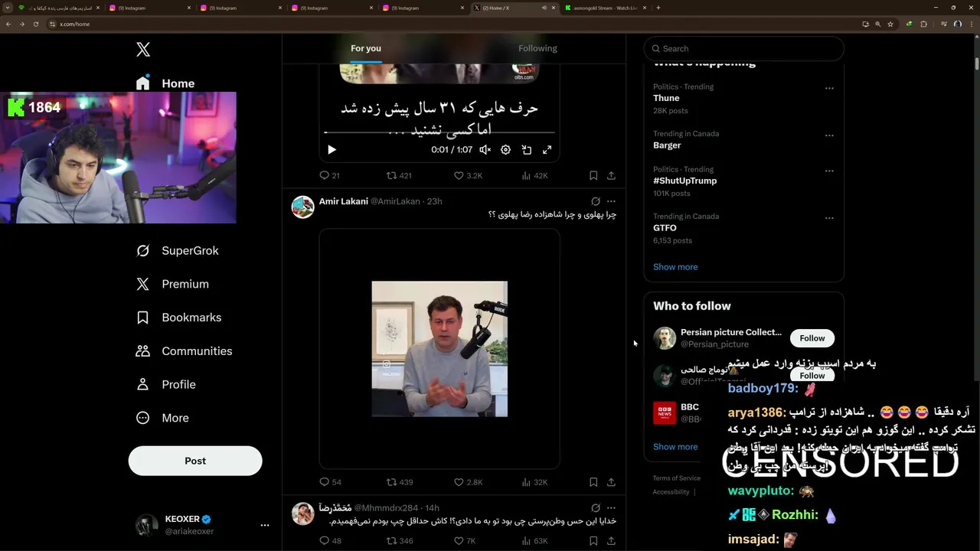980x551 pixels.
Task: Reload the browser page
Action: click(35, 24)
